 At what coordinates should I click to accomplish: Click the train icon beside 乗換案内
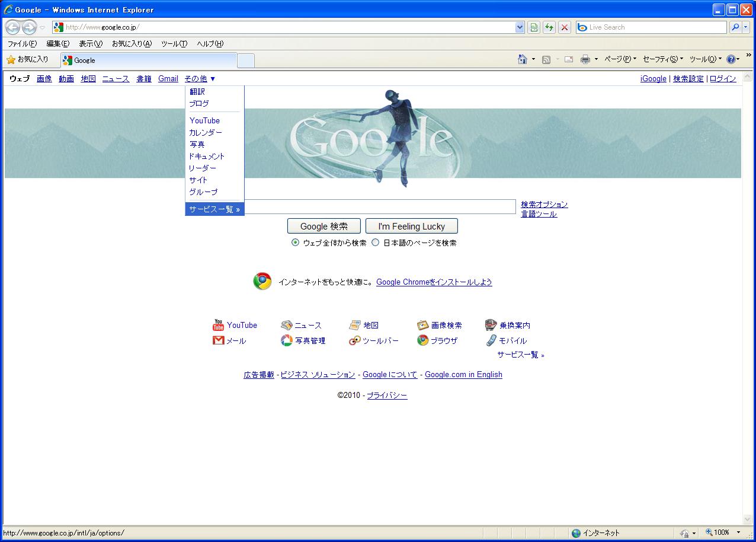491,325
